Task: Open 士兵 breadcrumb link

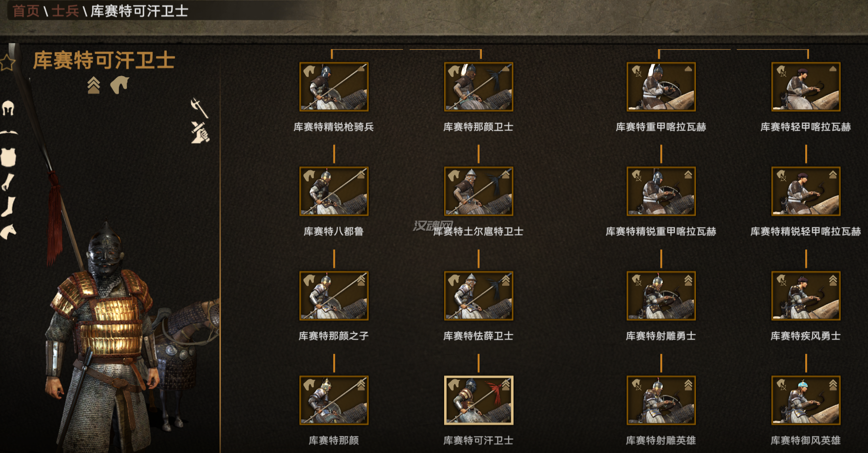Action: click(x=65, y=11)
